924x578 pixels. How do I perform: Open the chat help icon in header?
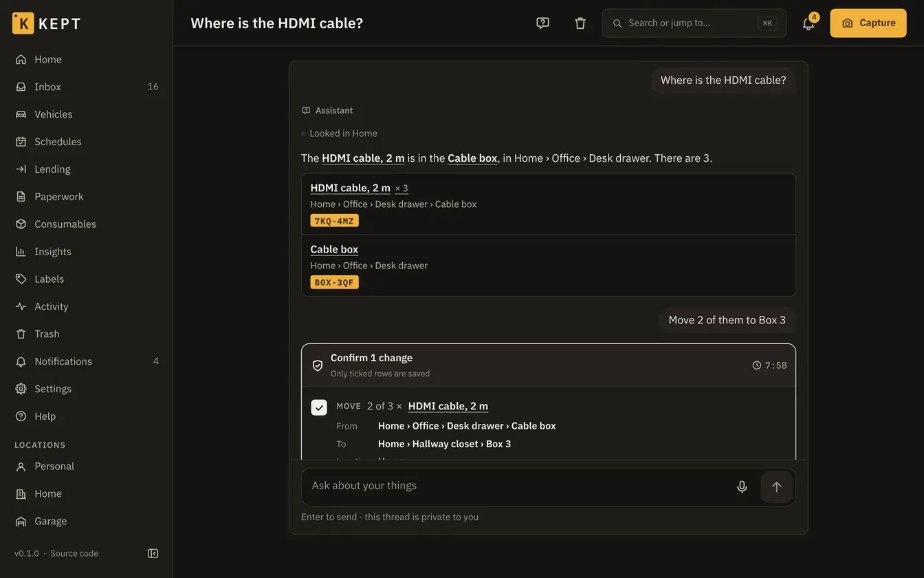pyautogui.click(x=542, y=23)
